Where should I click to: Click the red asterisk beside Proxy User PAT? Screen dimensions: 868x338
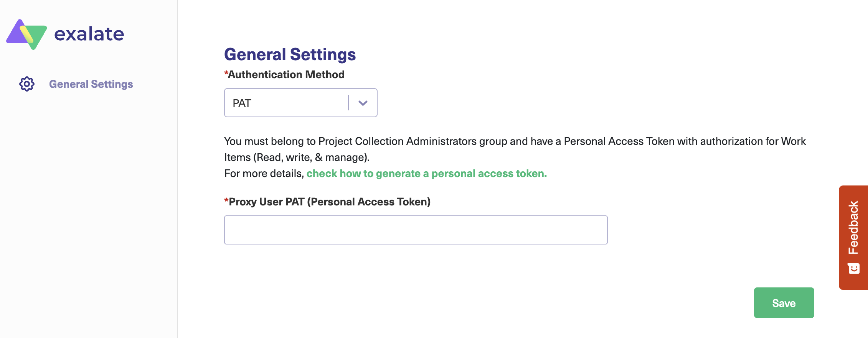pos(226,200)
